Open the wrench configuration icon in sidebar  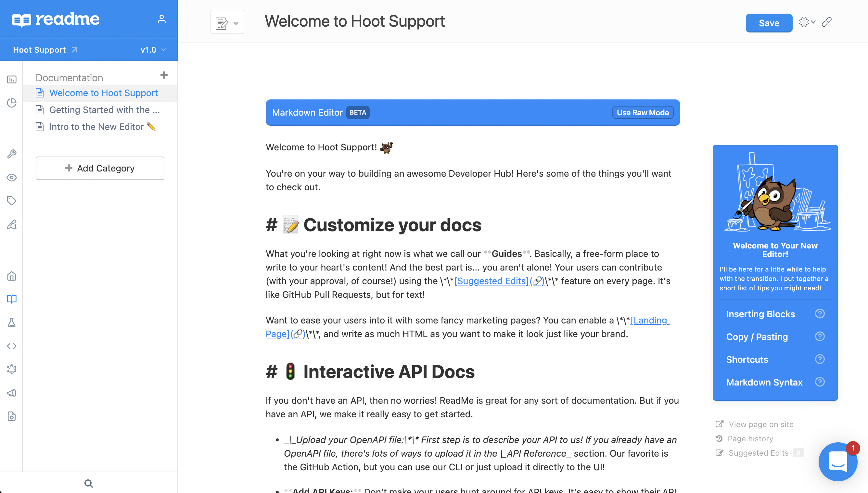click(12, 154)
